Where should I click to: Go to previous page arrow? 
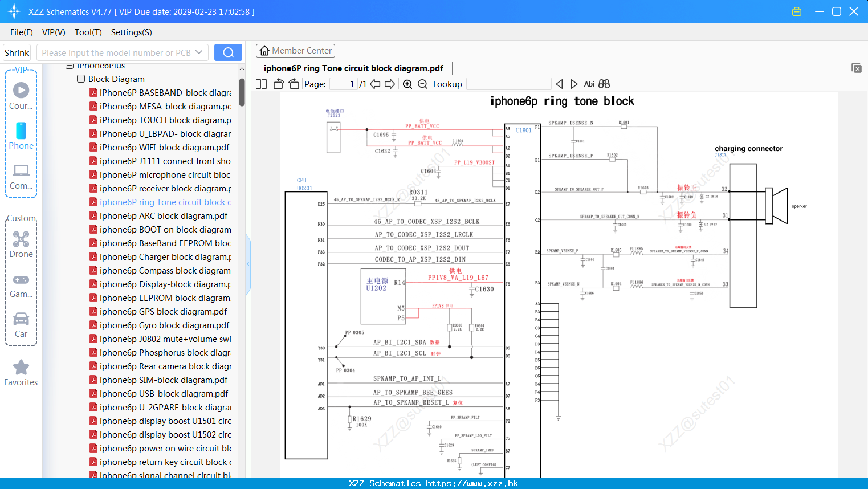click(375, 84)
